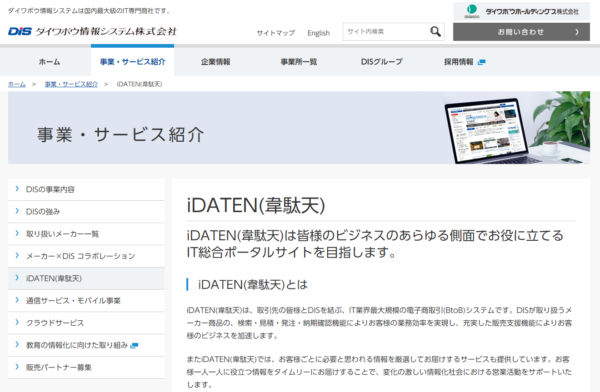Open 取り扱いメーカー一覧 sidebar item
Image resolution: width=600 pixels, height=392 pixels.
pyautogui.click(x=86, y=234)
